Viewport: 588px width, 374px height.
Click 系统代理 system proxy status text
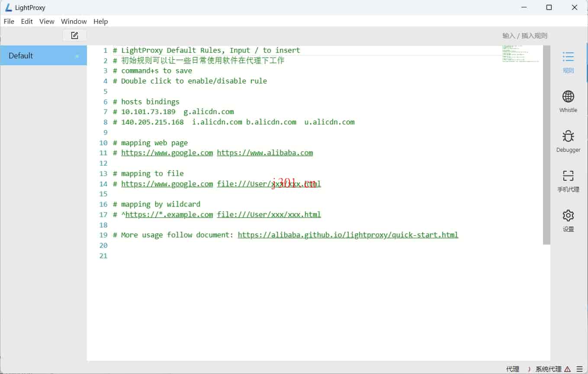coord(548,369)
